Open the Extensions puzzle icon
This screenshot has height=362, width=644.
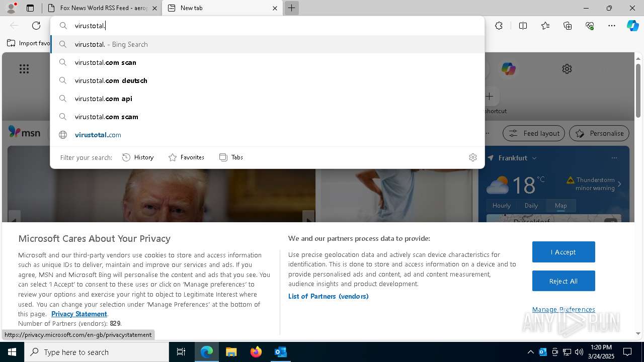(x=499, y=26)
